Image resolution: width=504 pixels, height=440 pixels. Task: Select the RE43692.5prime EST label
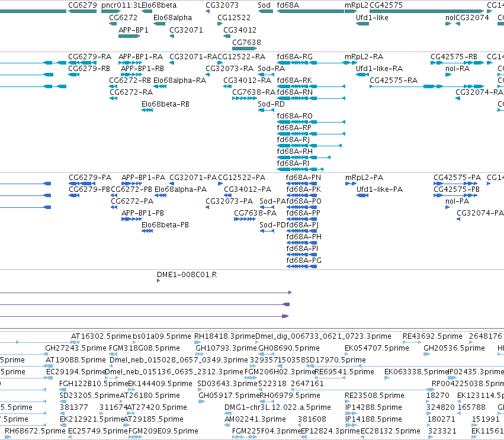pyautogui.click(x=433, y=336)
